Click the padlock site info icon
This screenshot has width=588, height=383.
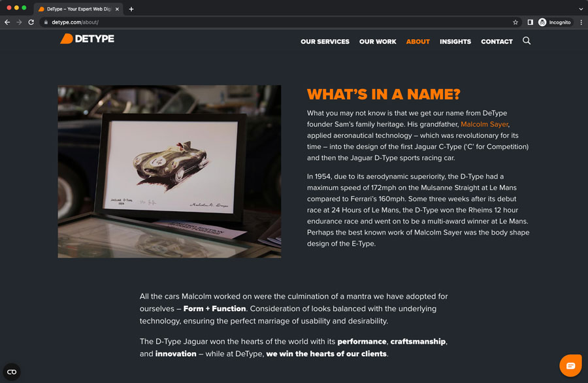coord(46,22)
